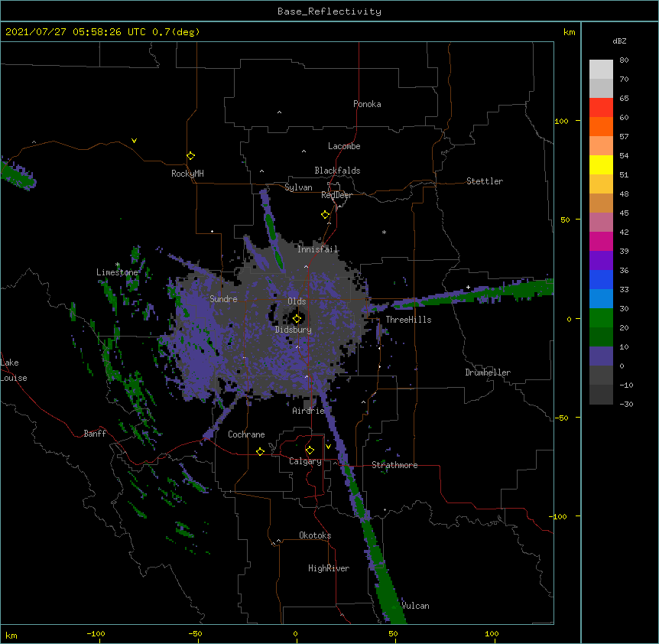This screenshot has height=644, width=659.
Task: Click the Sundre city label
Action: (223, 299)
